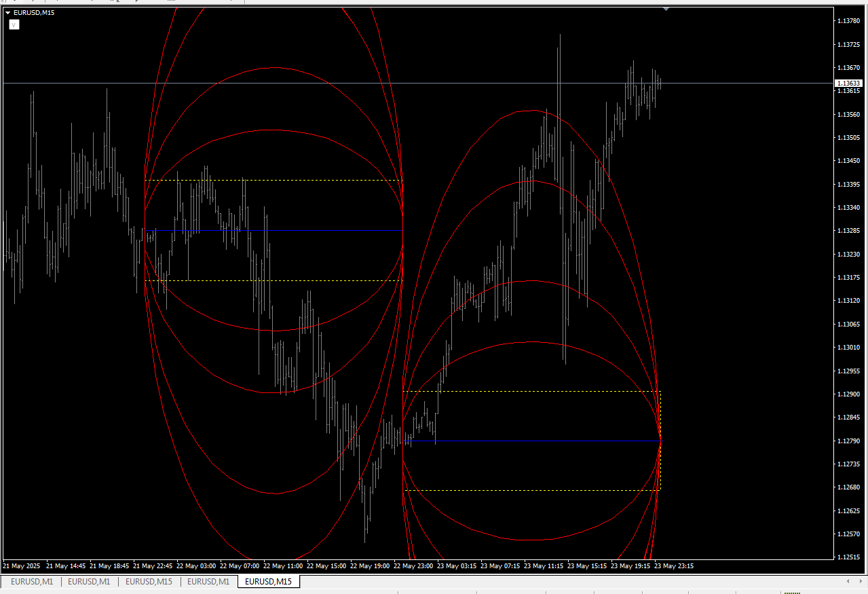Click price scale value 1.13340
Screen dimensions: 868x594
pyautogui.click(x=848, y=207)
